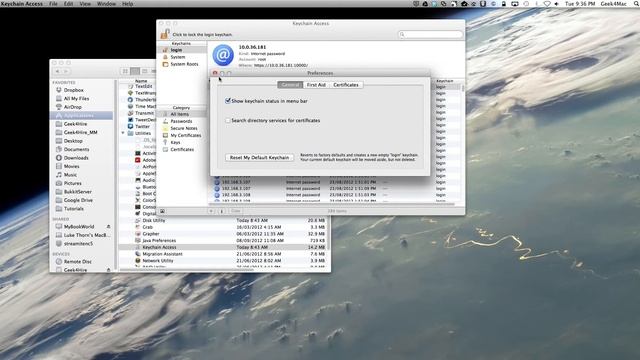Open the View menu

(x=85, y=4)
